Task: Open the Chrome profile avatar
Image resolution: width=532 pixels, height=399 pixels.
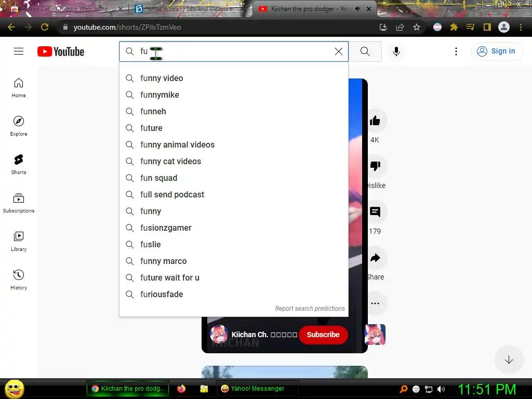Action: pos(504,27)
